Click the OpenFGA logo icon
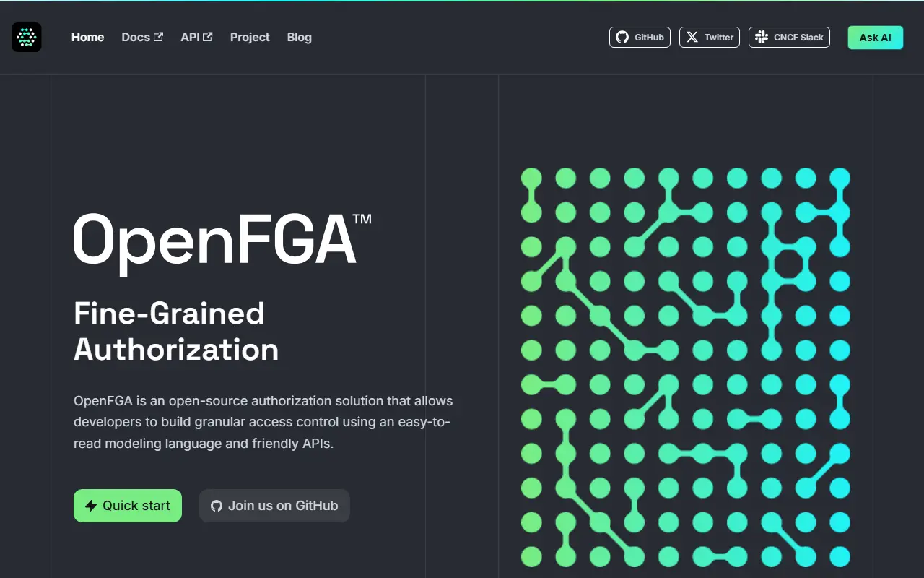Viewport: 924px width, 578px height. [x=27, y=37]
